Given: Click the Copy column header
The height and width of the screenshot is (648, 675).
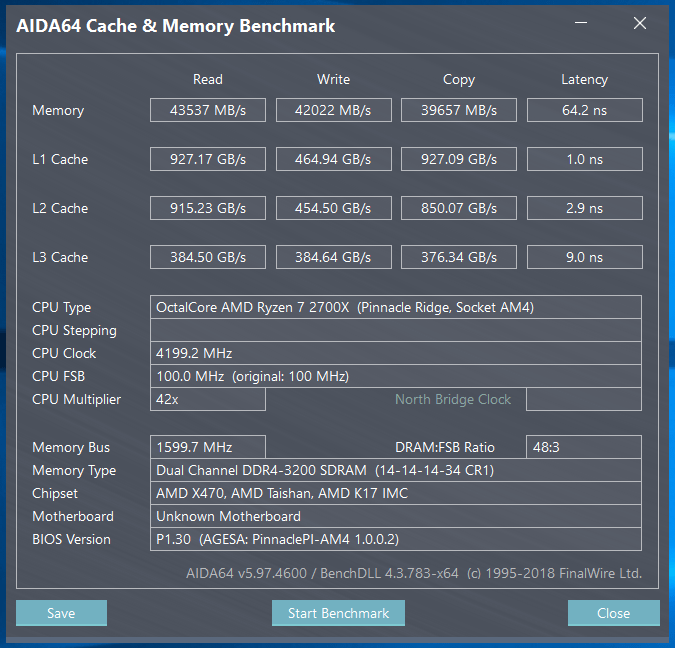Looking at the screenshot, I should point(459,80).
